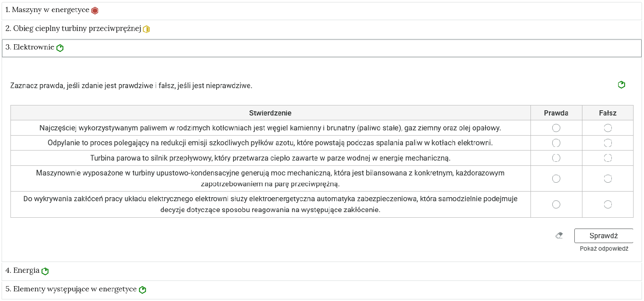Click green hexagon icon beside Energia
Image resolution: width=644 pixels, height=301 pixels.
(45, 271)
